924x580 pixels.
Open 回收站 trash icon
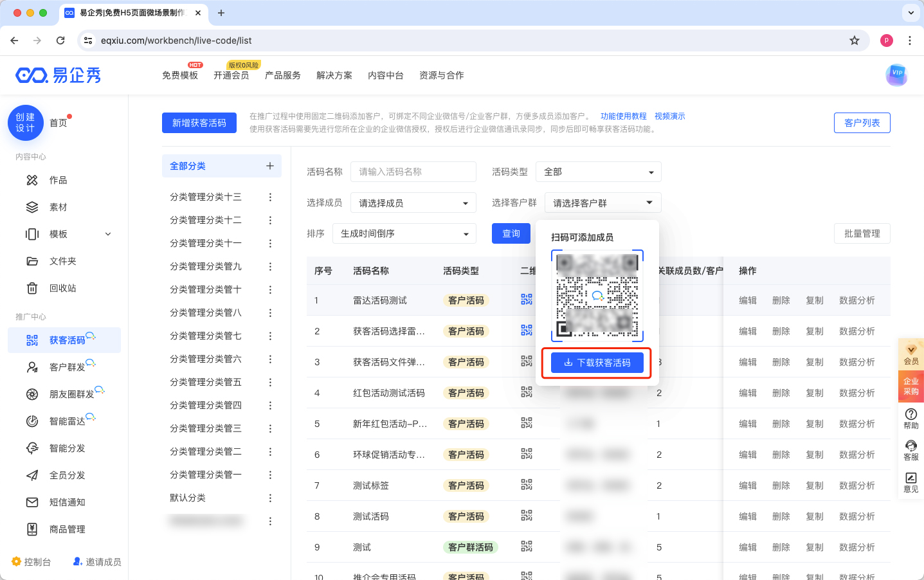point(32,288)
